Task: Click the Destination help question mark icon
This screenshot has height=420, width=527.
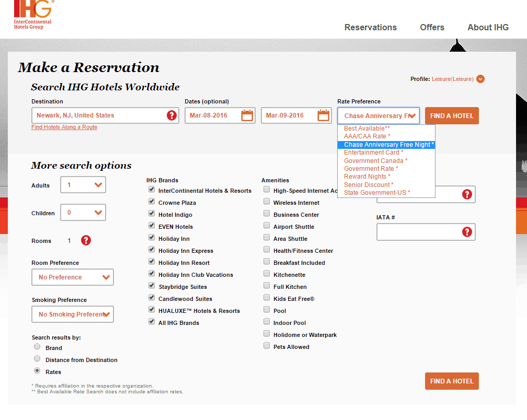Action: coord(171,115)
